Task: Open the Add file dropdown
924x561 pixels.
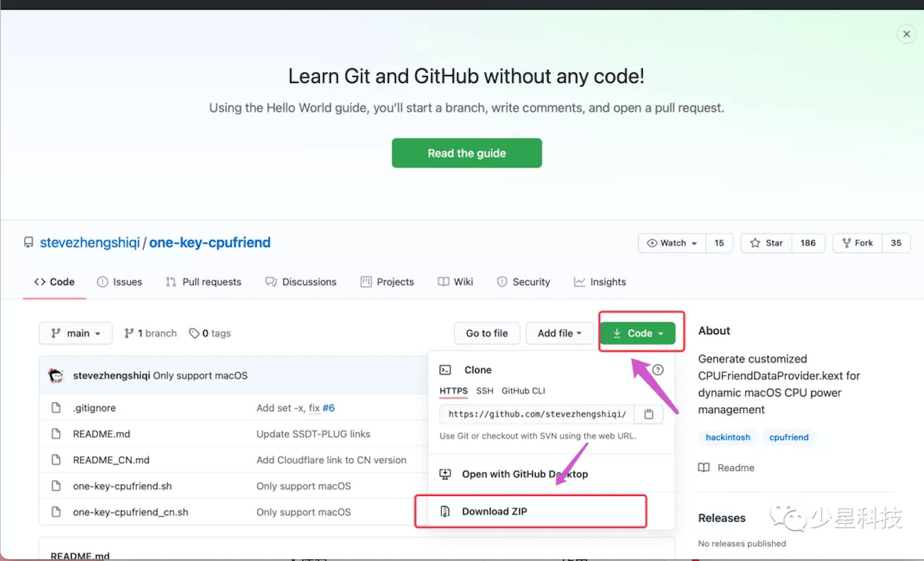Action: click(x=559, y=333)
